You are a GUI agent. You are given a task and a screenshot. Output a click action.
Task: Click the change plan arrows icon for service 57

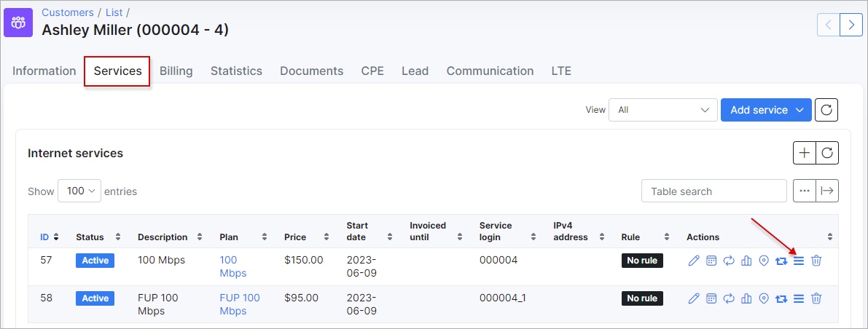pyautogui.click(x=781, y=261)
